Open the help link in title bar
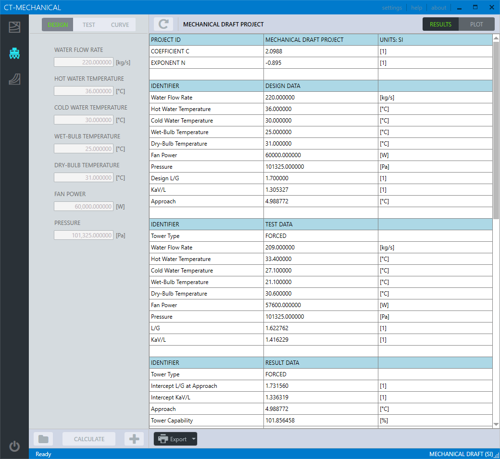The image size is (500, 459). [416, 8]
